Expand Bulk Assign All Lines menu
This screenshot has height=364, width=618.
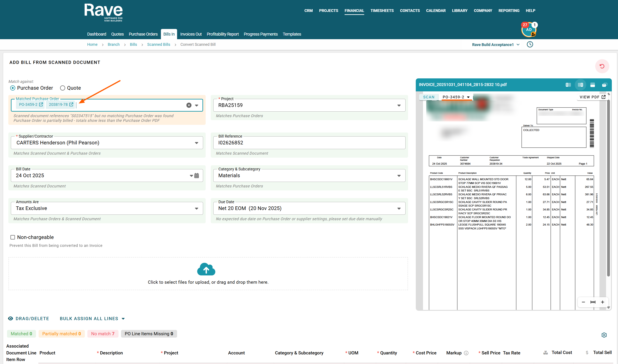pos(92,319)
